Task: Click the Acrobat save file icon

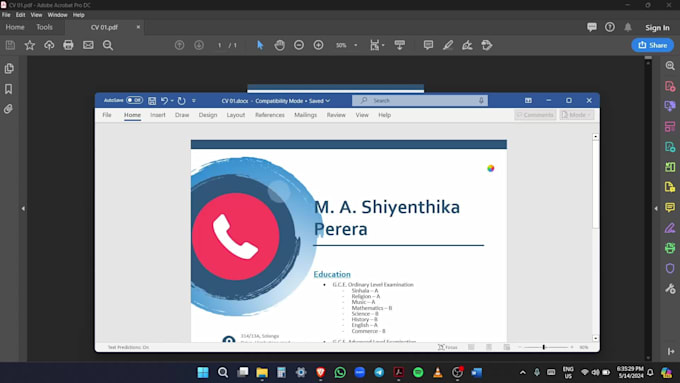Action: 10,45
